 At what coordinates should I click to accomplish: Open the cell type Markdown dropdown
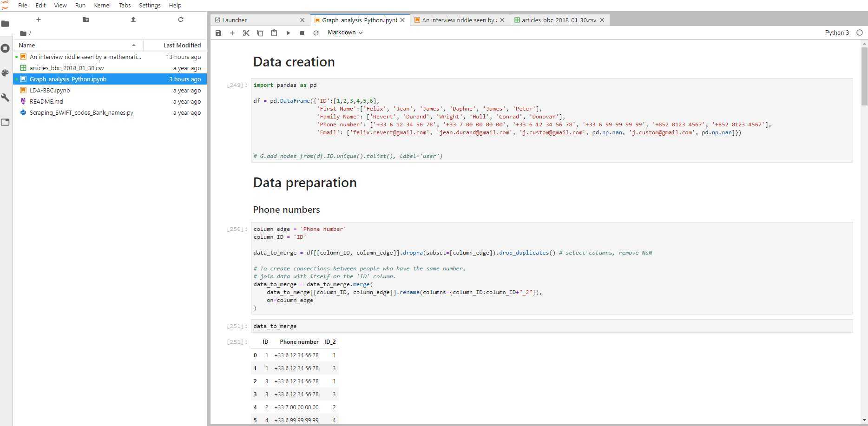(345, 33)
